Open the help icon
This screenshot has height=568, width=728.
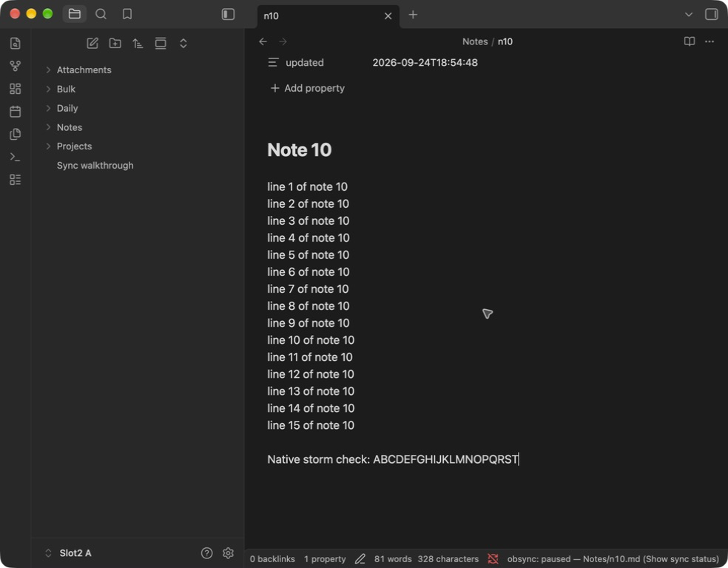tap(206, 553)
